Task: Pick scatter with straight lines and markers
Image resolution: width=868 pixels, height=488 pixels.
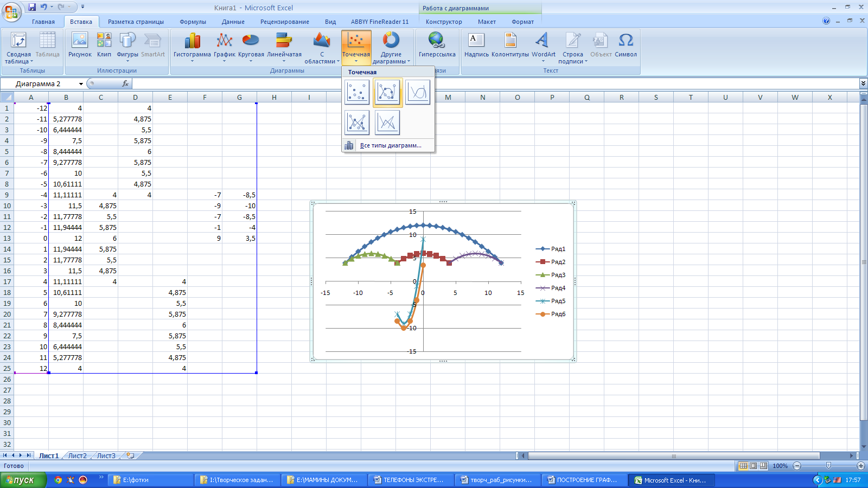Action: [357, 123]
